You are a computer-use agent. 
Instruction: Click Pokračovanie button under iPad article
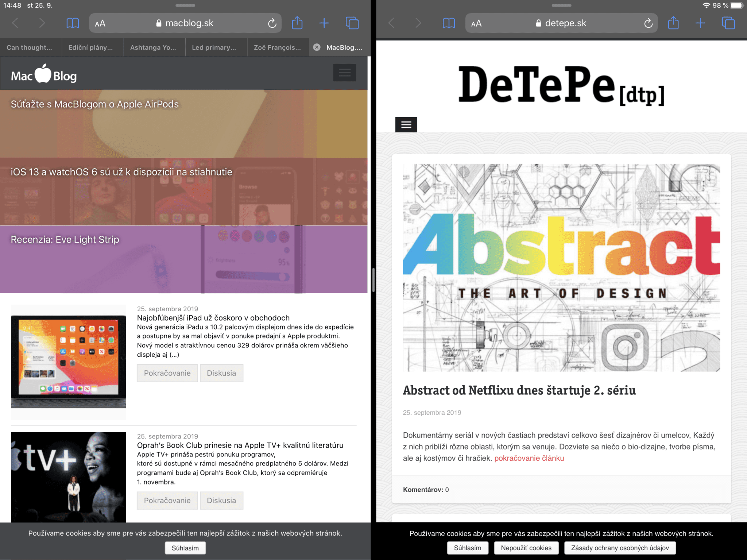167,373
